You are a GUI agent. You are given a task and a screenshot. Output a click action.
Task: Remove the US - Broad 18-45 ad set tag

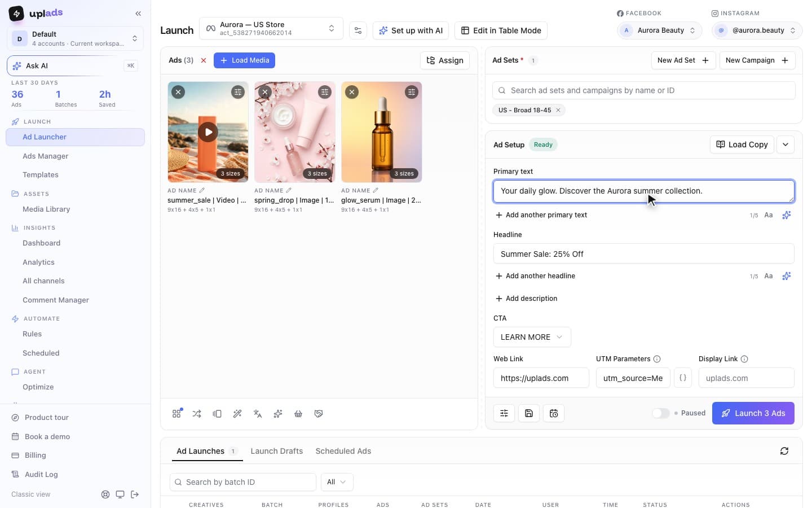[558, 110]
